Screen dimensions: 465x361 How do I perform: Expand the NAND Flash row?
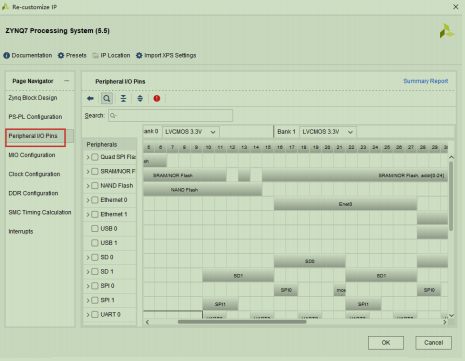pos(88,186)
